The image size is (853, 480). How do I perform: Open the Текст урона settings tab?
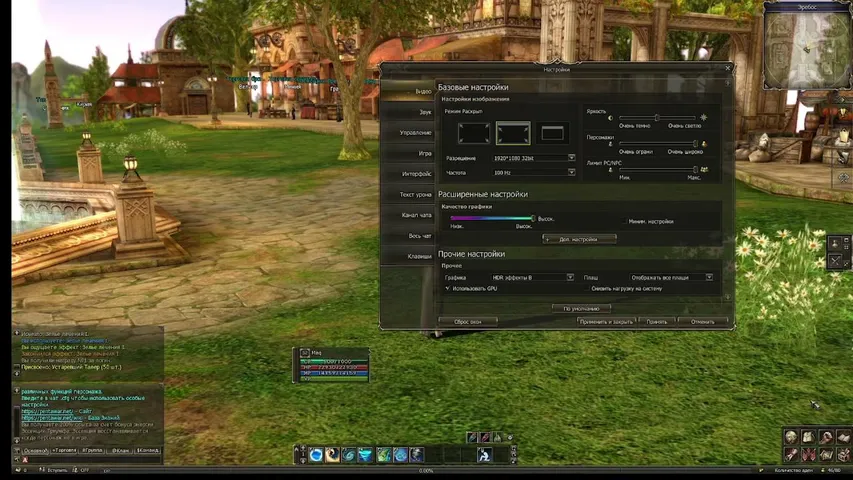(407, 195)
